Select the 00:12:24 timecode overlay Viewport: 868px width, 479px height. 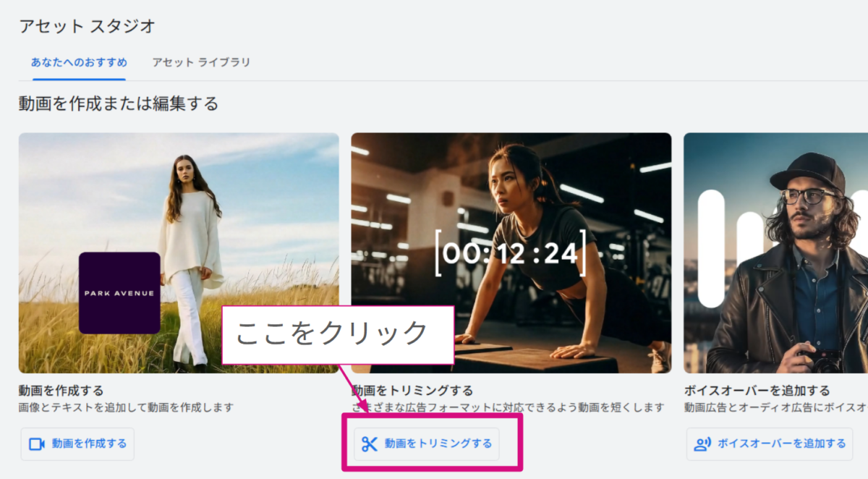[510, 253]
